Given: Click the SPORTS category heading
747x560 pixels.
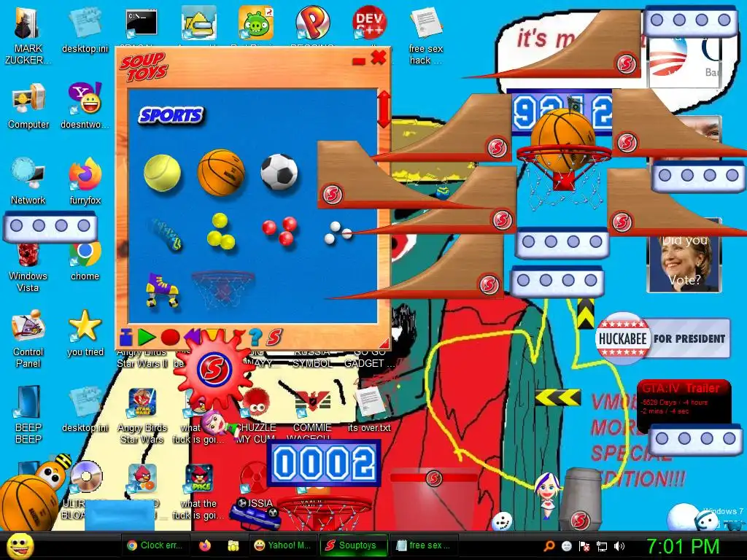Looking at the screenshot, I should [x=171, y=116].
